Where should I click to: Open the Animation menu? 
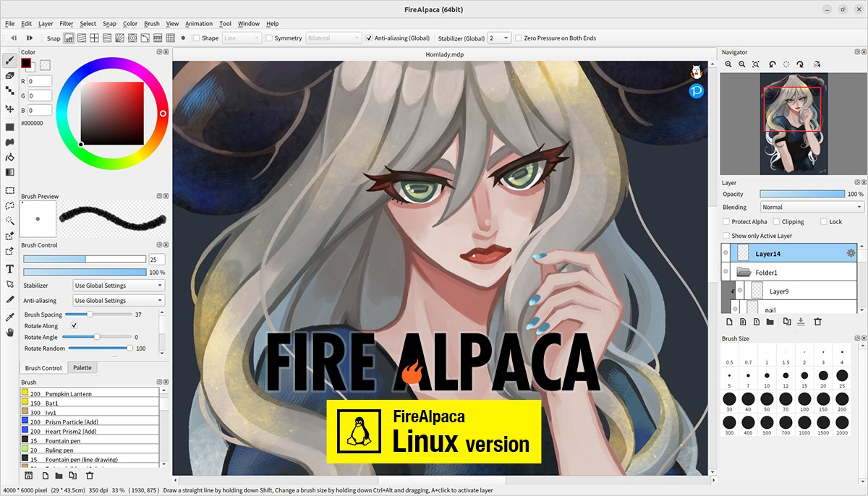click(x=199, y=24)
